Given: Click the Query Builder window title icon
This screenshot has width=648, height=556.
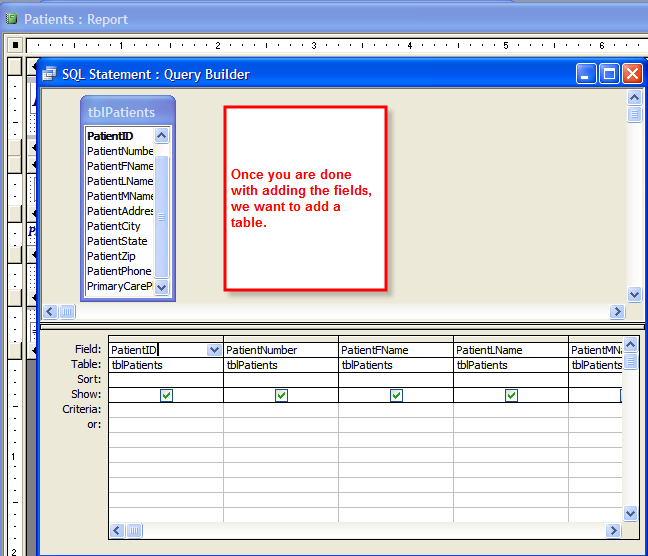Looking at the screenshot, I should click(x=49, y=74).
